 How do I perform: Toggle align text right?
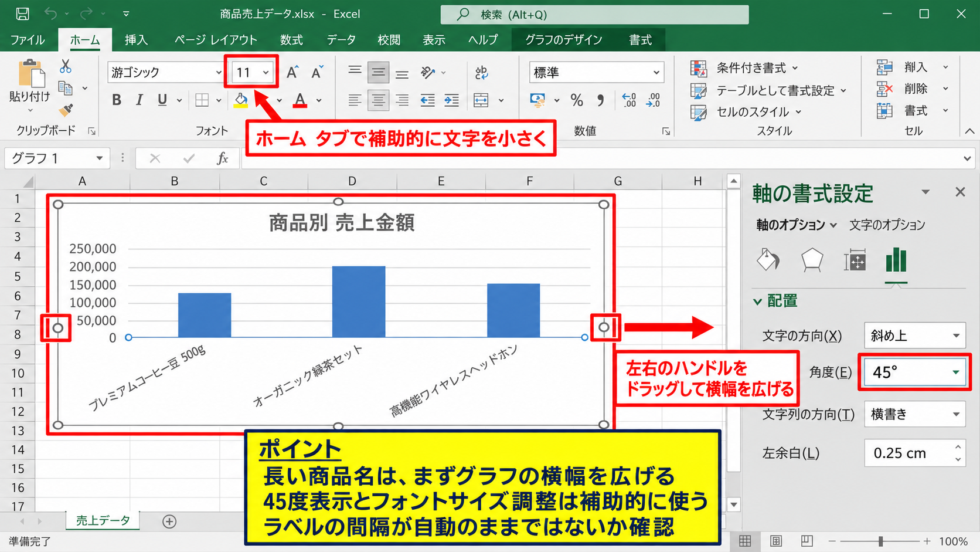[x=402, y=100]
